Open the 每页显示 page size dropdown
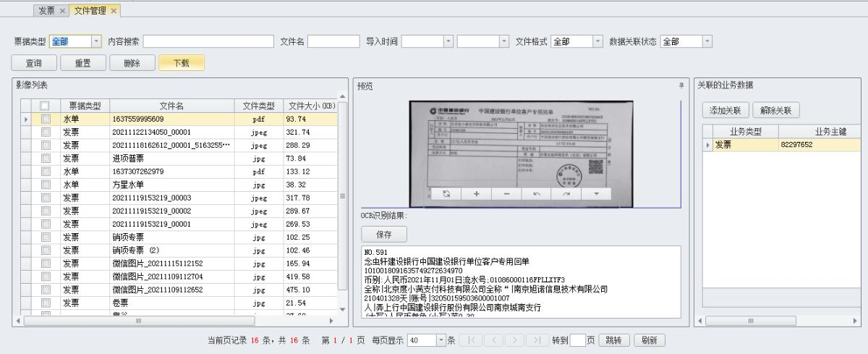Screen dimensions: 868x354 pyautogui.click(x=441, y=340)
